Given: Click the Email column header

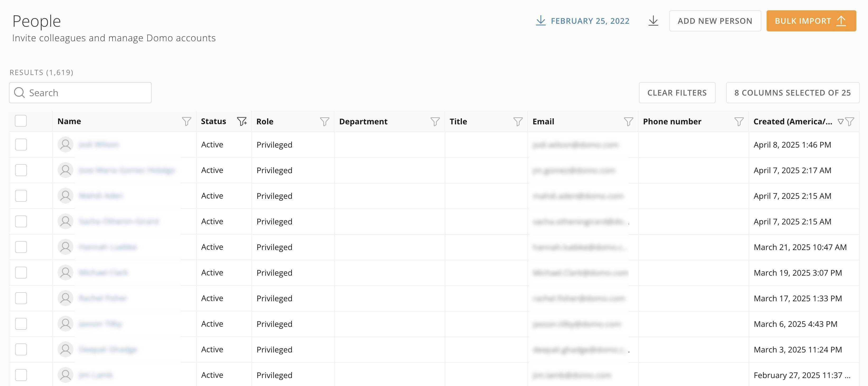Looking at the screenshot, I should [543, 122].
